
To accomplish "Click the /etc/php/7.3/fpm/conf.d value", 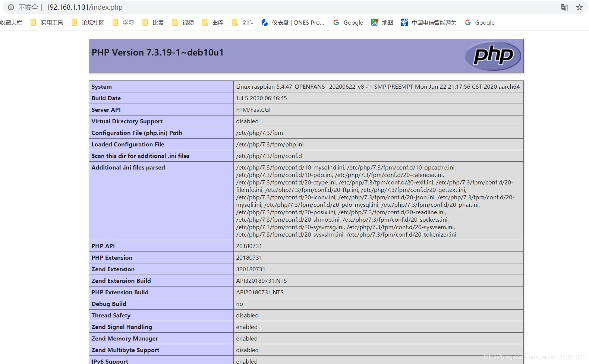I will (x=269, y=156).
